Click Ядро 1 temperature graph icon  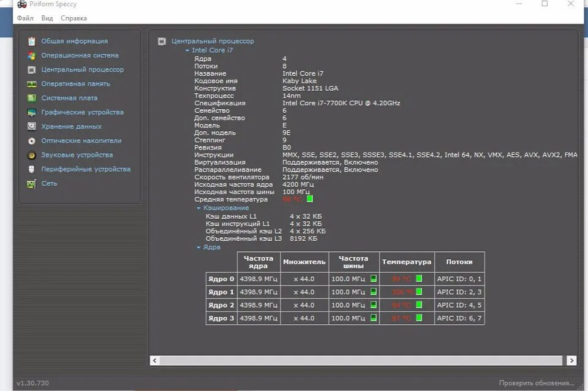point(419,292)
